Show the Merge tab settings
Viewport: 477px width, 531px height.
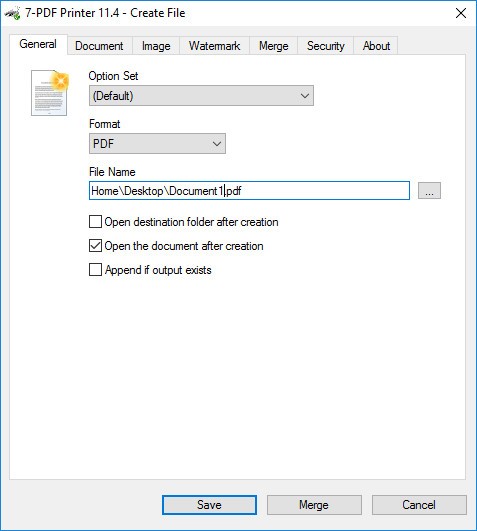click(274, 46)
